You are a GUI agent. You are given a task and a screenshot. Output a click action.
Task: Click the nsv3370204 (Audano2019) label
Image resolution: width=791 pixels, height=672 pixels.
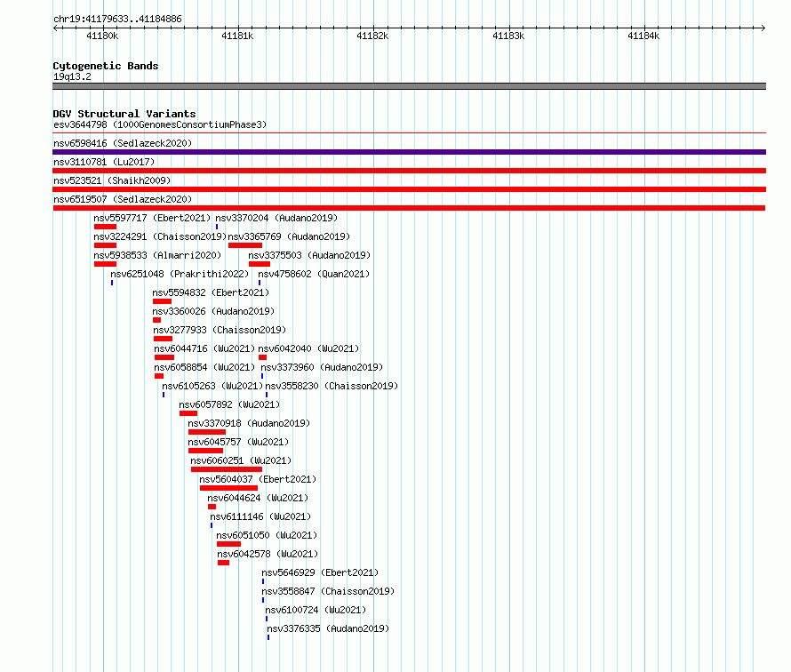(276, 218)
